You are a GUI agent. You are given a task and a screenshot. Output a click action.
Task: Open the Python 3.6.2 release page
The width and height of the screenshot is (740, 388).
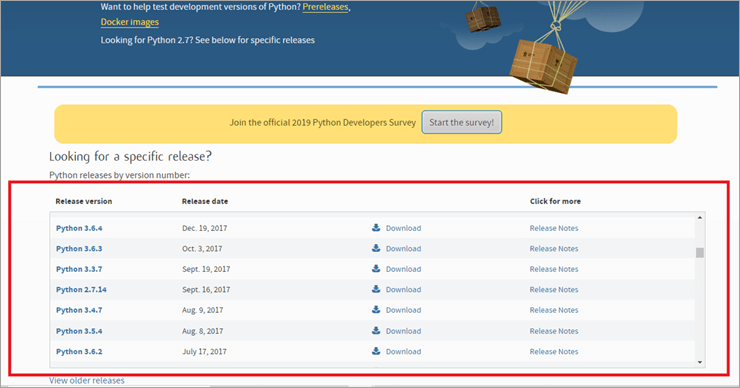point(79,352)
